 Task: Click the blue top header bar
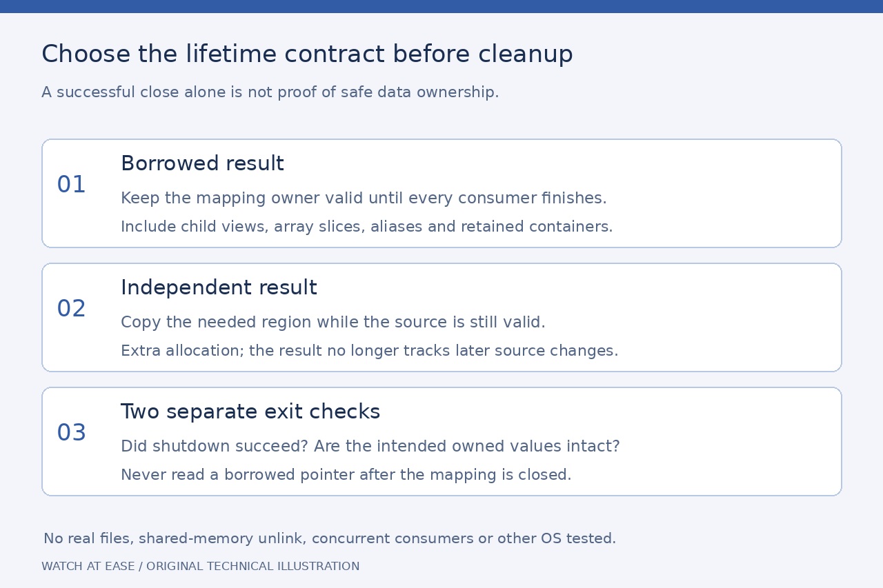coord(441,6)
